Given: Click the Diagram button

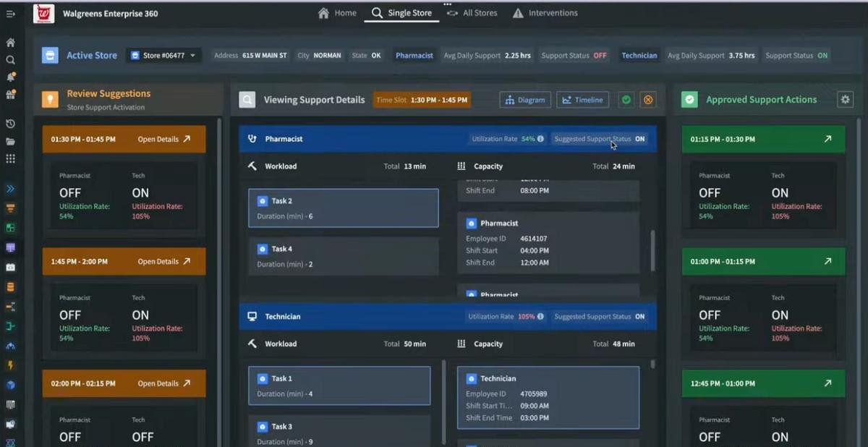Looking at the screenshot, I should [x=525, y=100].
